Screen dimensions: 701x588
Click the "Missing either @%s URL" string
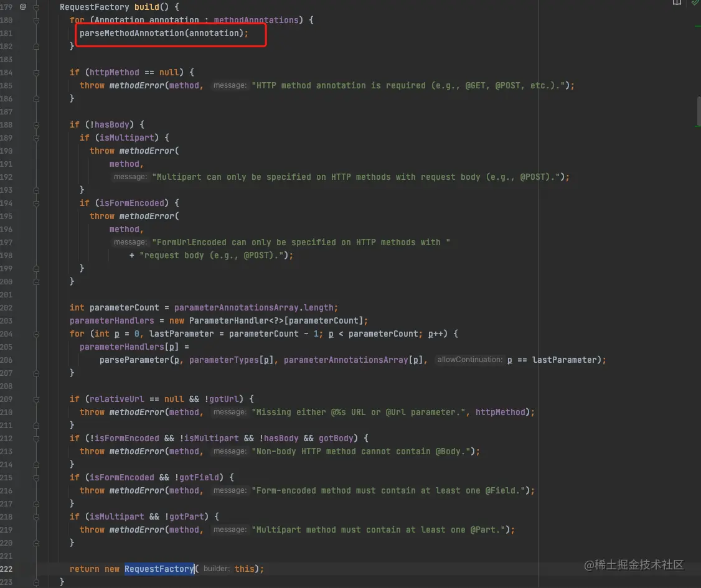358,413
